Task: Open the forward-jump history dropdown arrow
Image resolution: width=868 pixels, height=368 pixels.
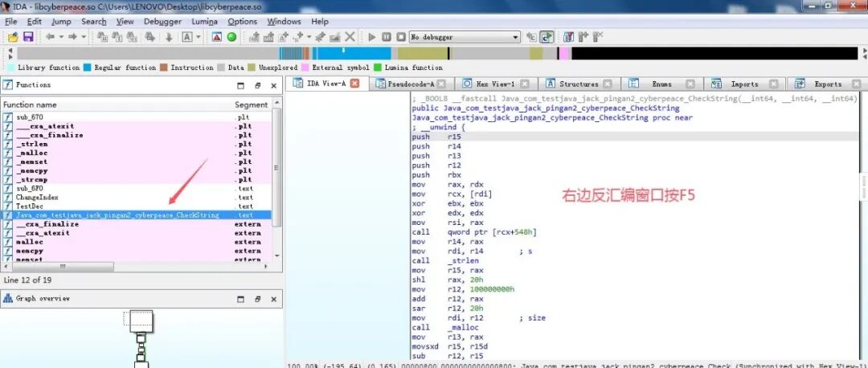Action: (x=84, y=37)
